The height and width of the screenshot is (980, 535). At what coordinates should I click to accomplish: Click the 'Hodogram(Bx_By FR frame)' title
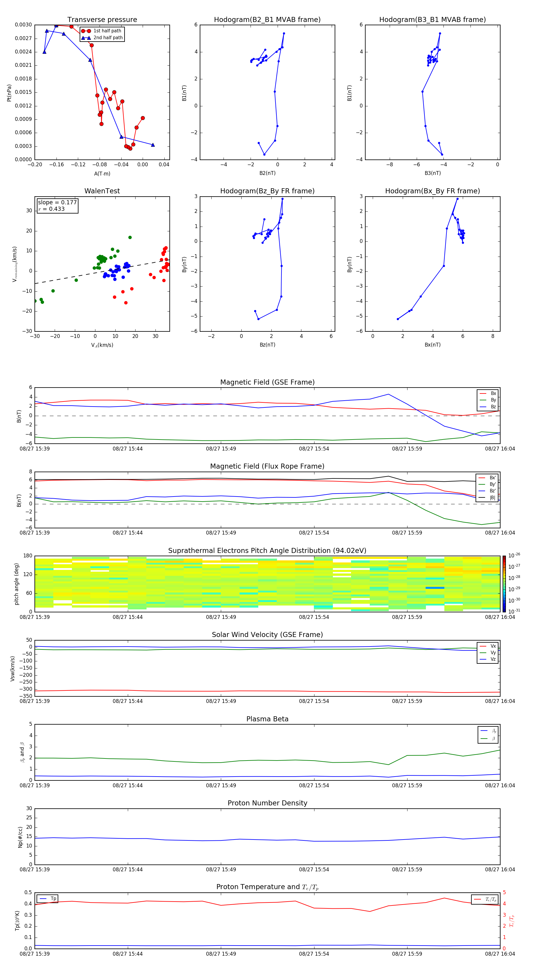pos(432,191)
